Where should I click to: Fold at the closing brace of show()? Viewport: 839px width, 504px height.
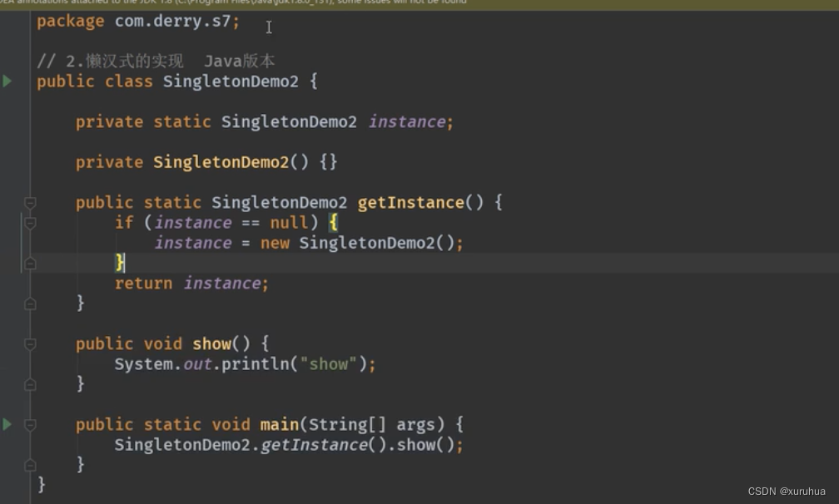point(31,385)
